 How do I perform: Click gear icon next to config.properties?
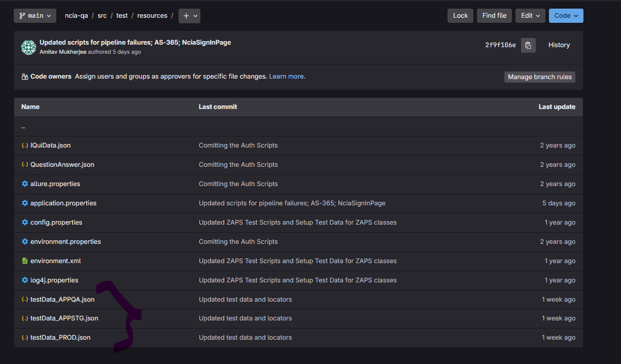point(25,223)
